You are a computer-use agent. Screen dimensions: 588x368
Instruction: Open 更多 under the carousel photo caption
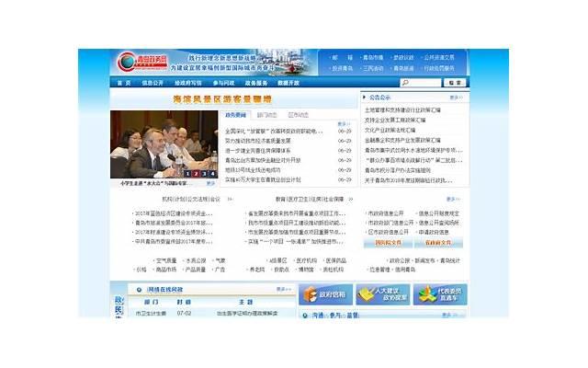point(210,183)
